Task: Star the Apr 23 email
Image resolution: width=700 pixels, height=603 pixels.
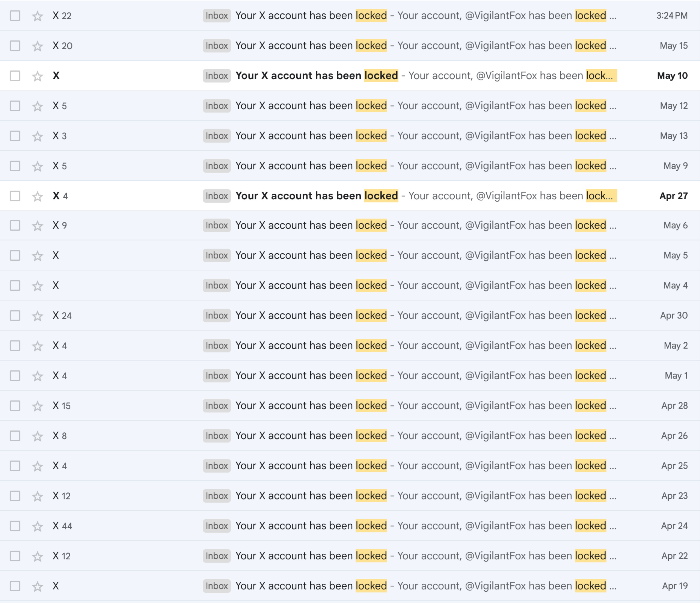Action: (38, 496)
